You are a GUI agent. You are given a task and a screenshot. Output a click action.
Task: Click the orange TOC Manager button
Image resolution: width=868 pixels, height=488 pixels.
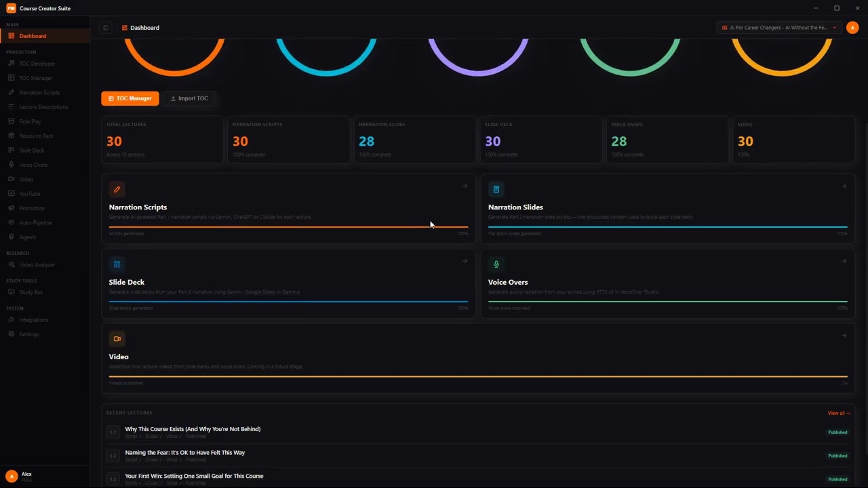point(130,99)
